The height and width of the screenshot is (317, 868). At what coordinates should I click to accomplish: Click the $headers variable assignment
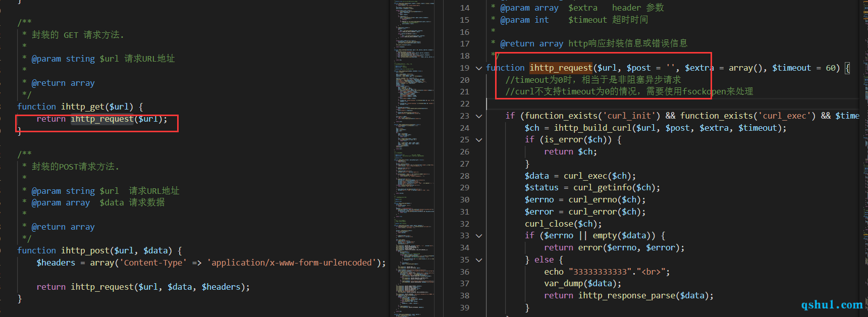[56, 262]
